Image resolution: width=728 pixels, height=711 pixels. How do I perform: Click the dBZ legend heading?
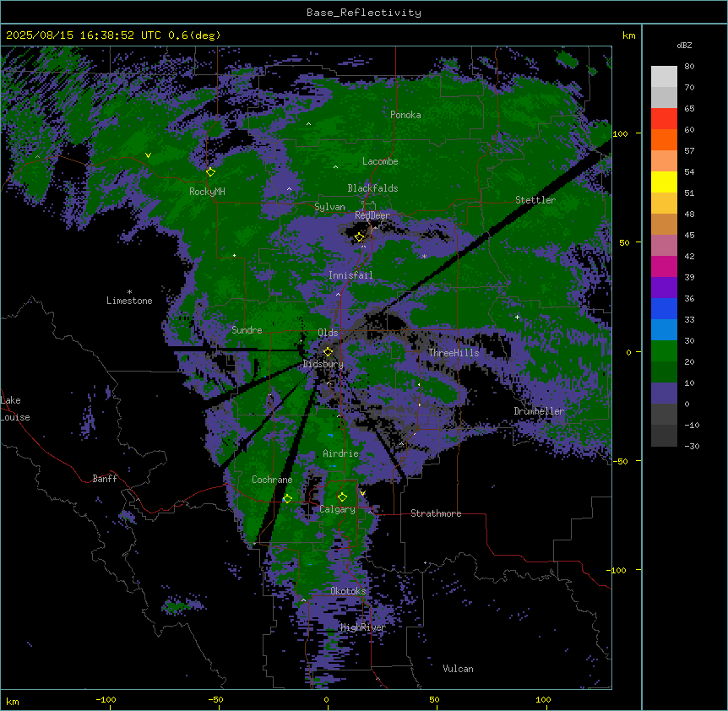point(684,46)
